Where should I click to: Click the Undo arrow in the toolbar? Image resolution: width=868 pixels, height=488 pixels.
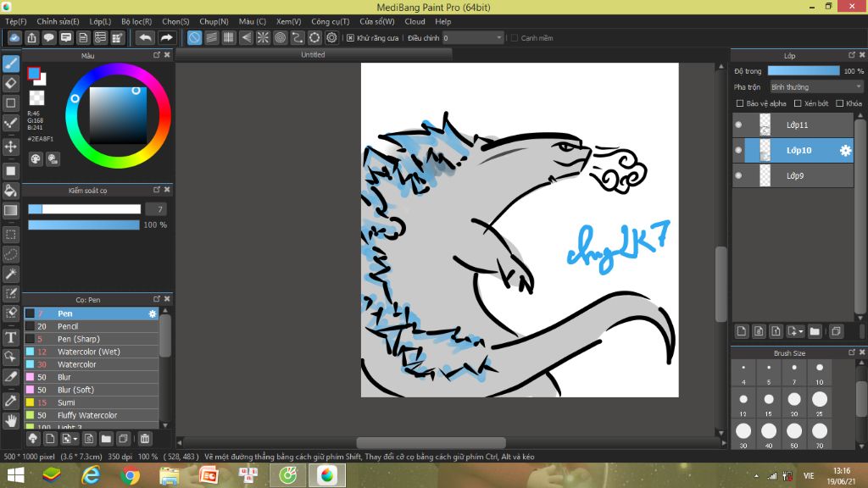[x=145, y=37]
